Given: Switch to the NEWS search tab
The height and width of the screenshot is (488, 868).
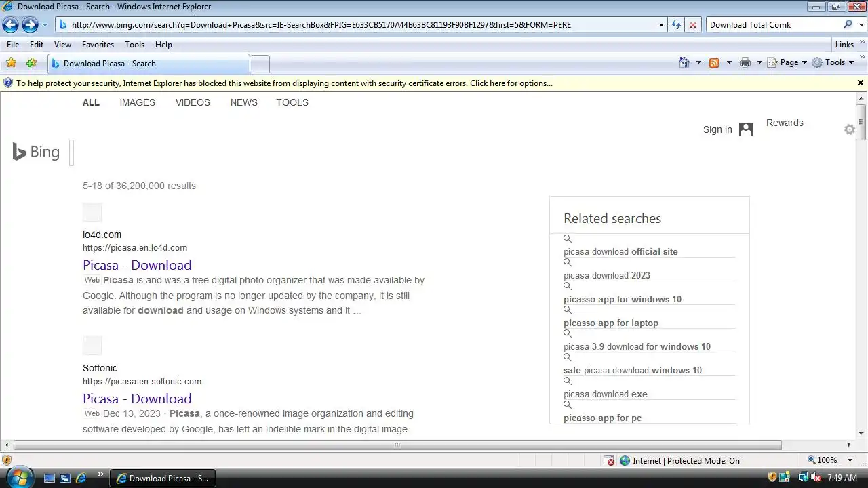Looking at the screenshot, I should [x=243, y=102].
